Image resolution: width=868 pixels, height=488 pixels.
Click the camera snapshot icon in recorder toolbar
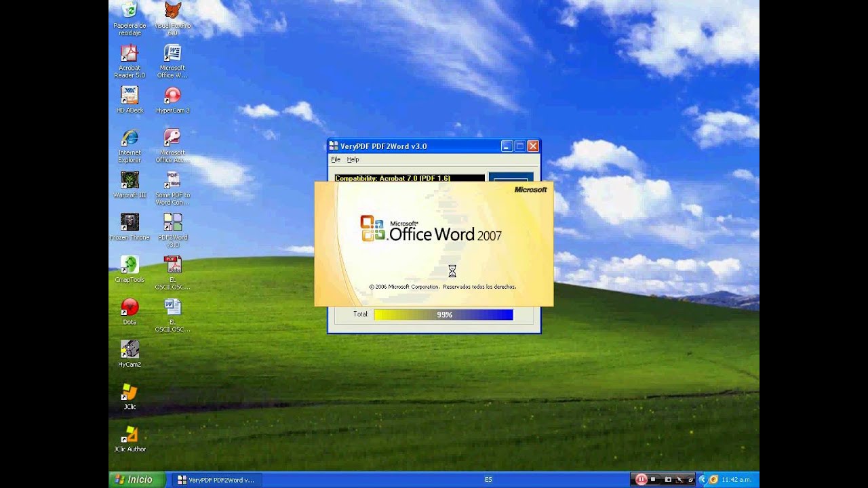667,479
